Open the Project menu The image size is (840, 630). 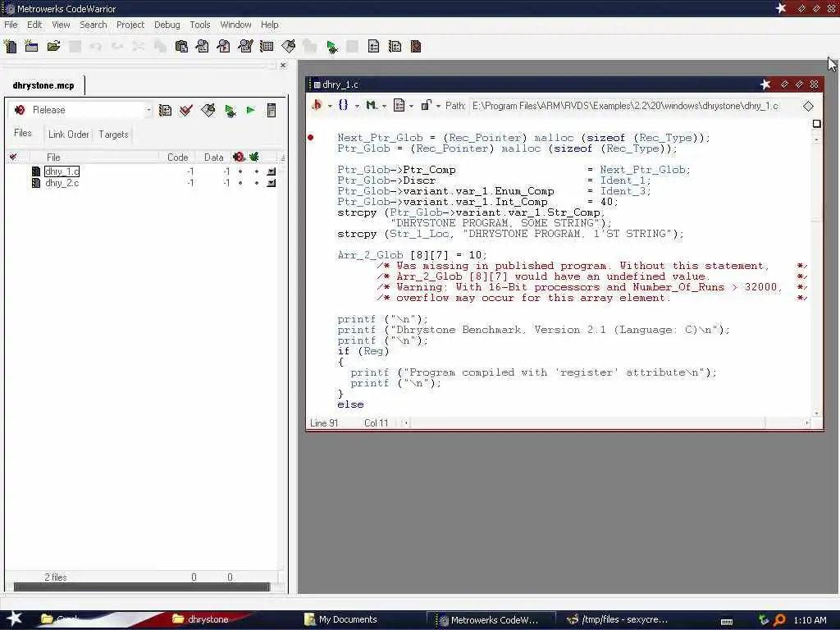point(130,25)
